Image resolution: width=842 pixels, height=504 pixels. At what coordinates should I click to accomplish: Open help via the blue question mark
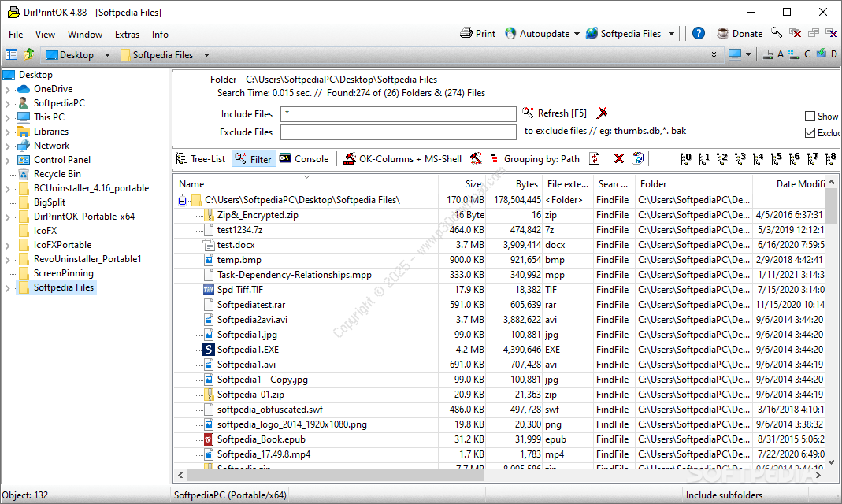click(x=699, y=34)
